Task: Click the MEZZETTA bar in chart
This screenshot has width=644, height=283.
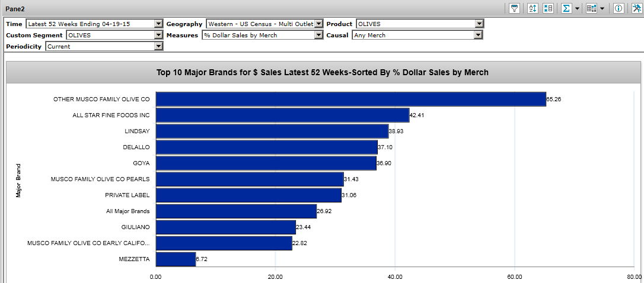Action: 176,259
